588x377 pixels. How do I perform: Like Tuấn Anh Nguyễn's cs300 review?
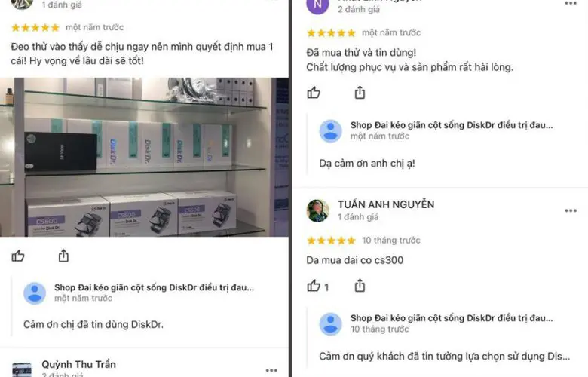click(314, 286)
